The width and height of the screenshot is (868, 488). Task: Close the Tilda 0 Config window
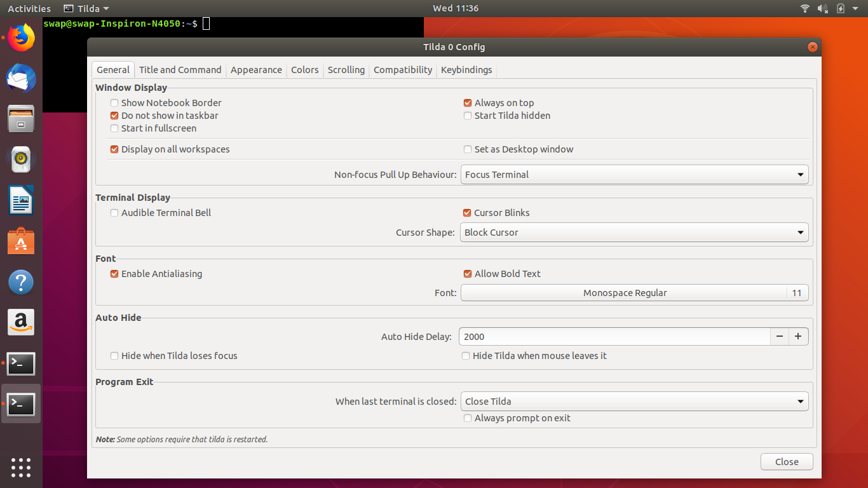click(x=812, y=47)
